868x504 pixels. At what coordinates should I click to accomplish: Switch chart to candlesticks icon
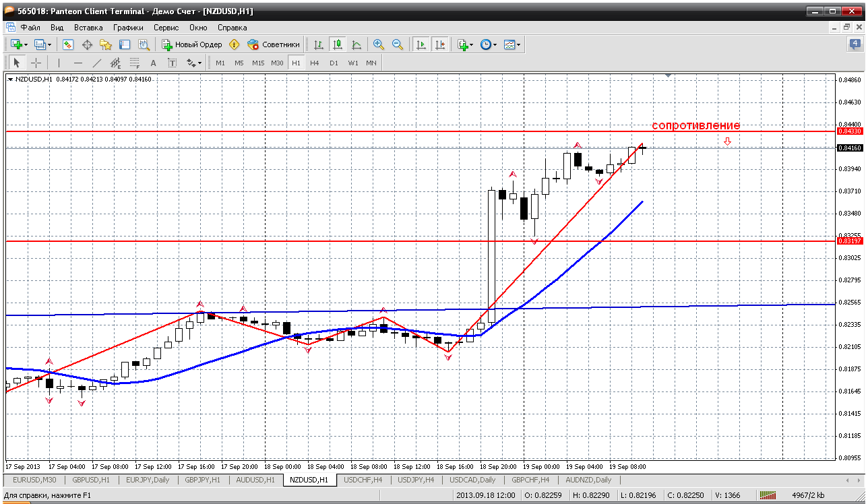click(338, 44)
